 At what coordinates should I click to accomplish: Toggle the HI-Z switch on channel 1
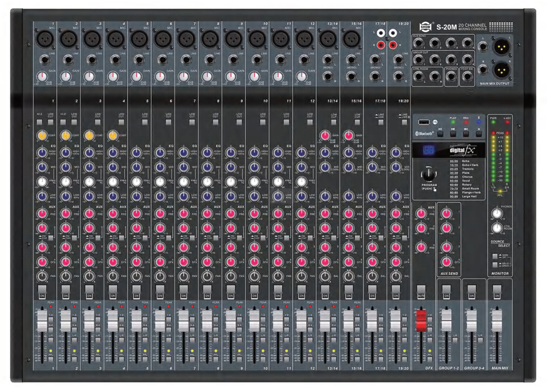point(39,122)
